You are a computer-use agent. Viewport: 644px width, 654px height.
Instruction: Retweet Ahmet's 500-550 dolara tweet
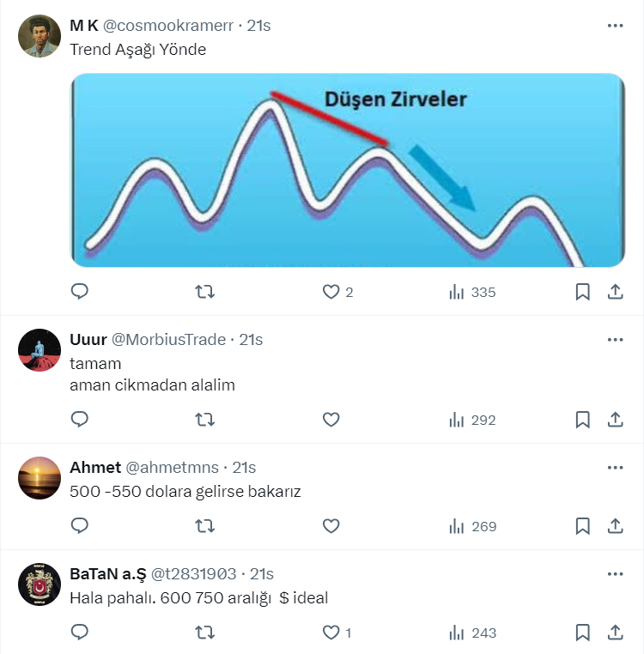(x=205, y=526)
